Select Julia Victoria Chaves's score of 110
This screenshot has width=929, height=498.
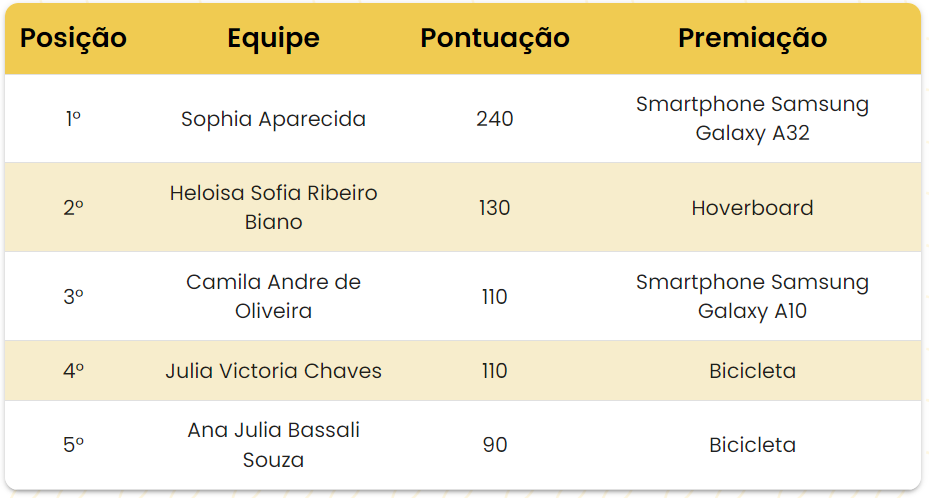pyautogui.click(x=494, y=371)
